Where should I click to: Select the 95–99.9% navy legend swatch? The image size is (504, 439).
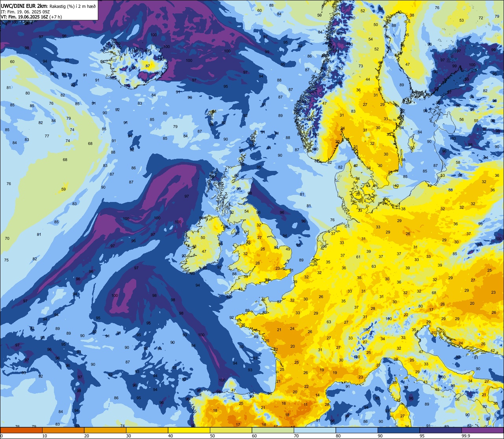tap(441, 430)
